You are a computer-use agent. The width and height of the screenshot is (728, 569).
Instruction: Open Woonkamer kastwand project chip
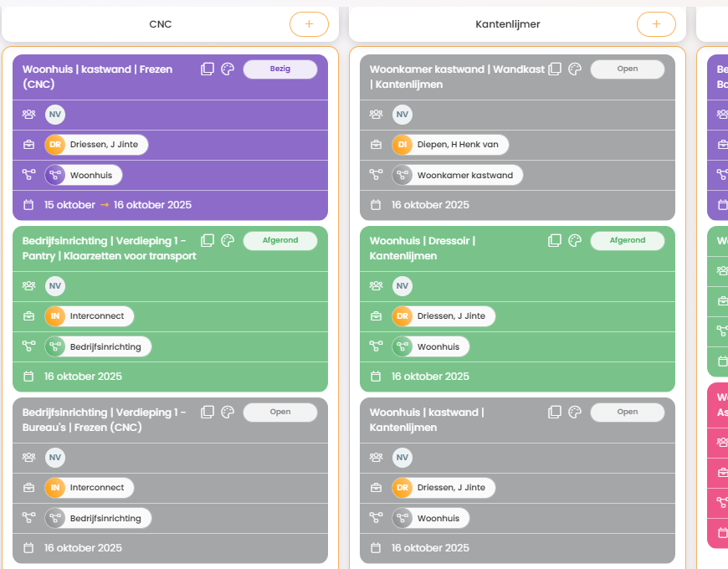coord(457,175)
